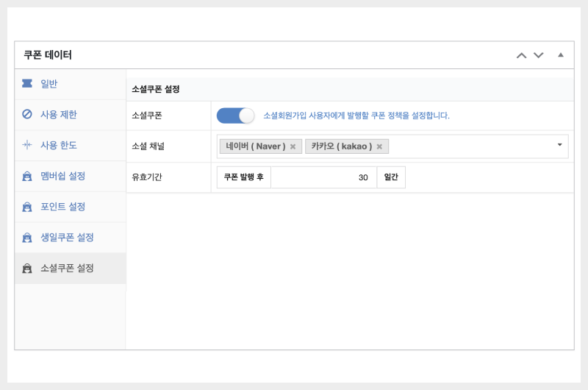
Task: Click the 유효기간 days input field
Action: (323, 177)
